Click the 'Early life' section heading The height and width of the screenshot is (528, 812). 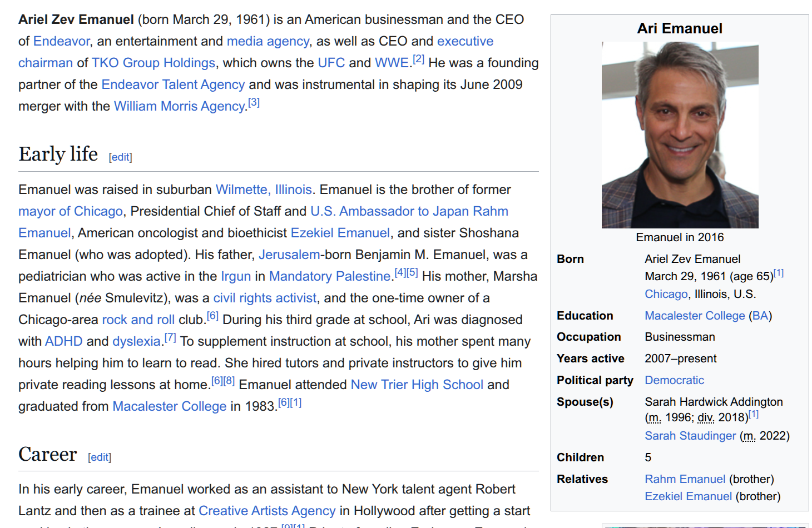tap(58, 154)
